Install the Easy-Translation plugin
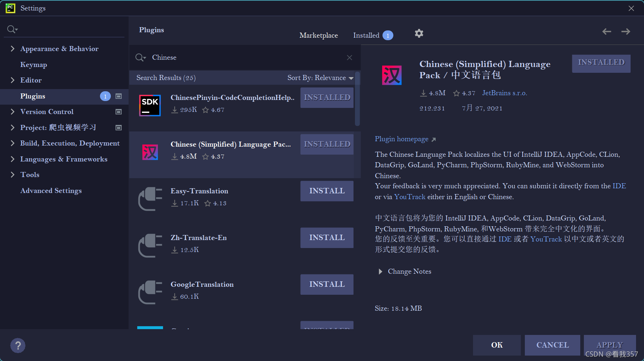The width and height of the screenshot is (644, 361). pos(327,191)
